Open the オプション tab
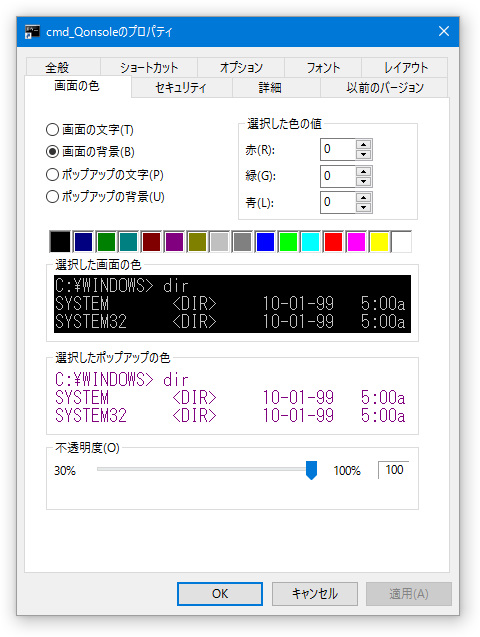The image size is (480, 637). point(241,67)
